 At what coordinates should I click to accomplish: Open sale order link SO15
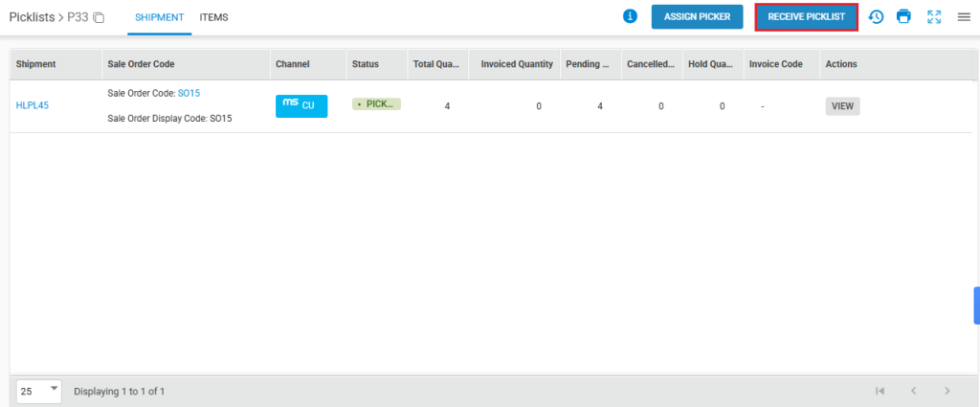tap(189, 93)
